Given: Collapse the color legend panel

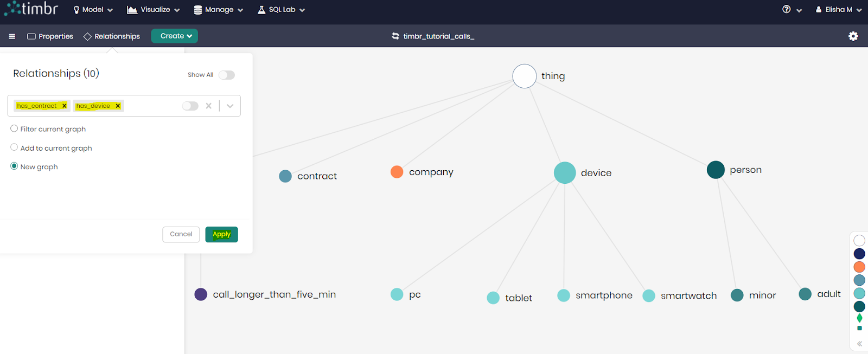Looking at the screenshot, I should [x=859, y=344].
